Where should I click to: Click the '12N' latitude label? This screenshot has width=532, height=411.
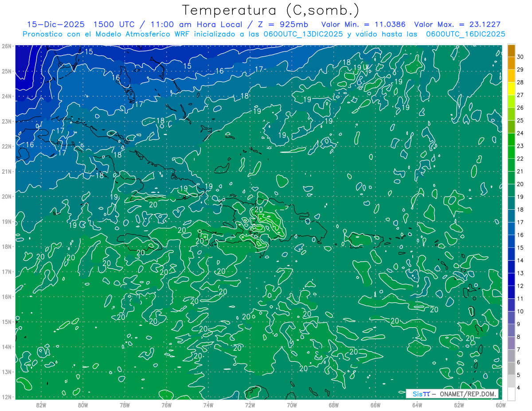pos(6,397)
